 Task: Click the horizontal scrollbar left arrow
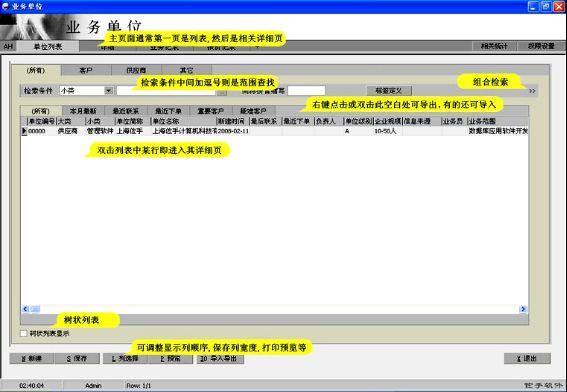(25, 309)
